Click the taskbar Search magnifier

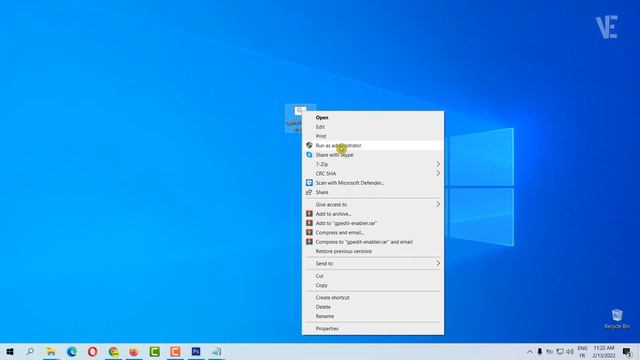(30, 351)
